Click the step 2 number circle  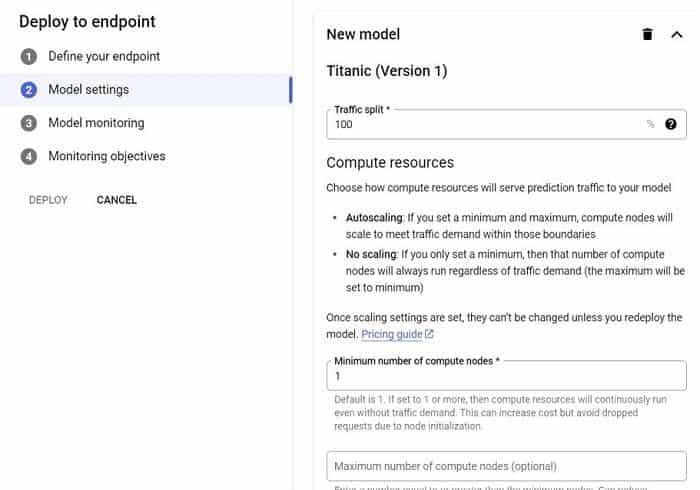point(28,90)
